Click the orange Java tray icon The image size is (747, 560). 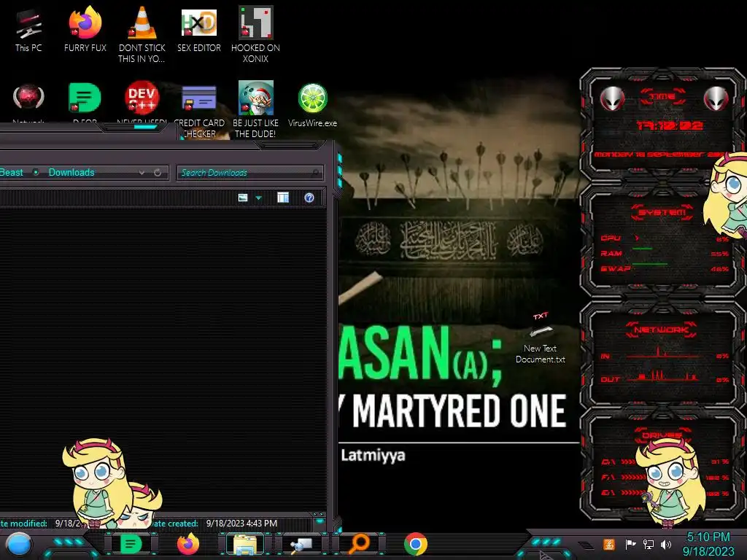609,544
